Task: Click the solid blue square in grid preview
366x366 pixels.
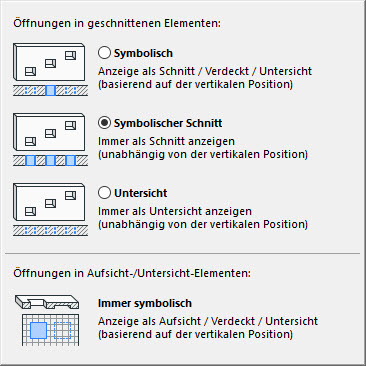Action: pyautogui.click(x=38, y=331)
